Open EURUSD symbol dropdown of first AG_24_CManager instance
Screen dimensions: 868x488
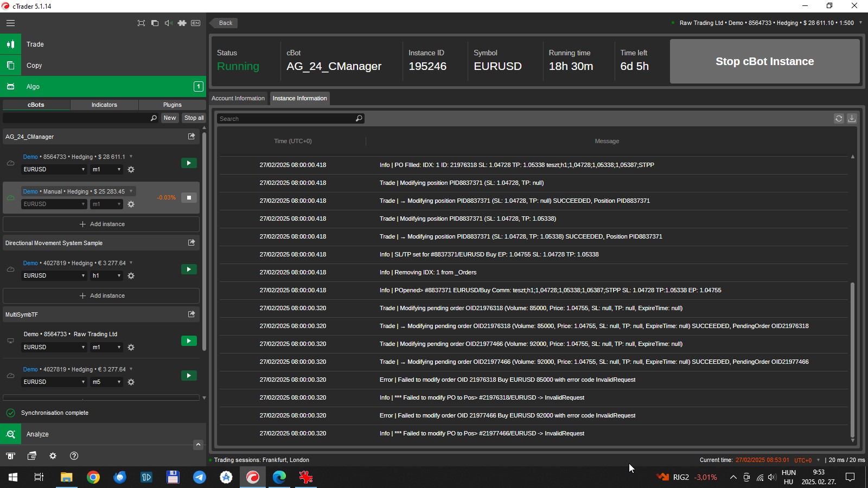coord(54,170)
